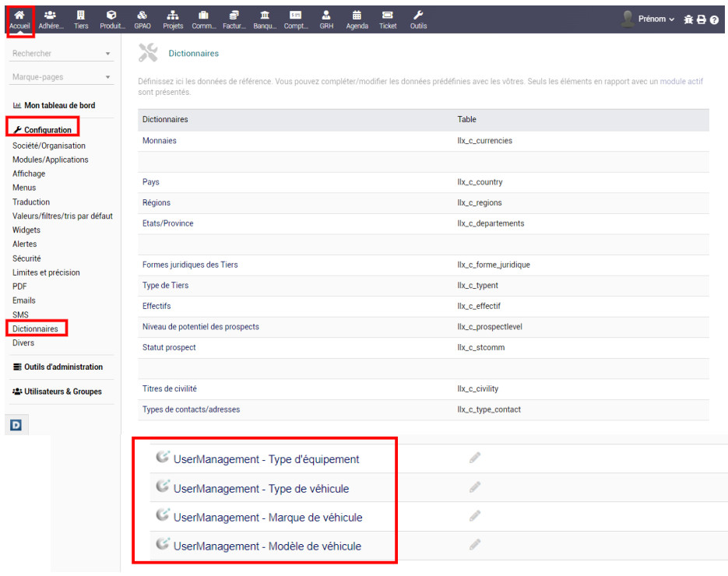Select Dictionnaires in the Configuration menu

tap(35, 328)
